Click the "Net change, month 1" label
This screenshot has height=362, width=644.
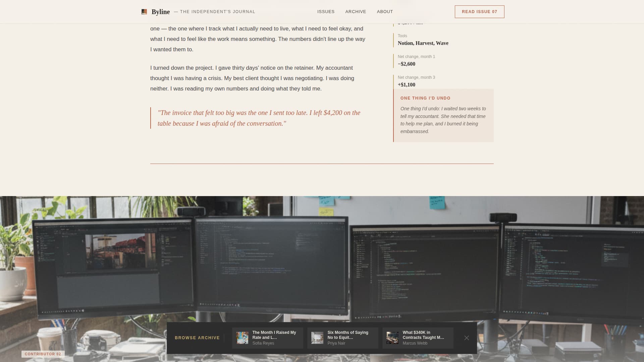[x=416, y=57]
